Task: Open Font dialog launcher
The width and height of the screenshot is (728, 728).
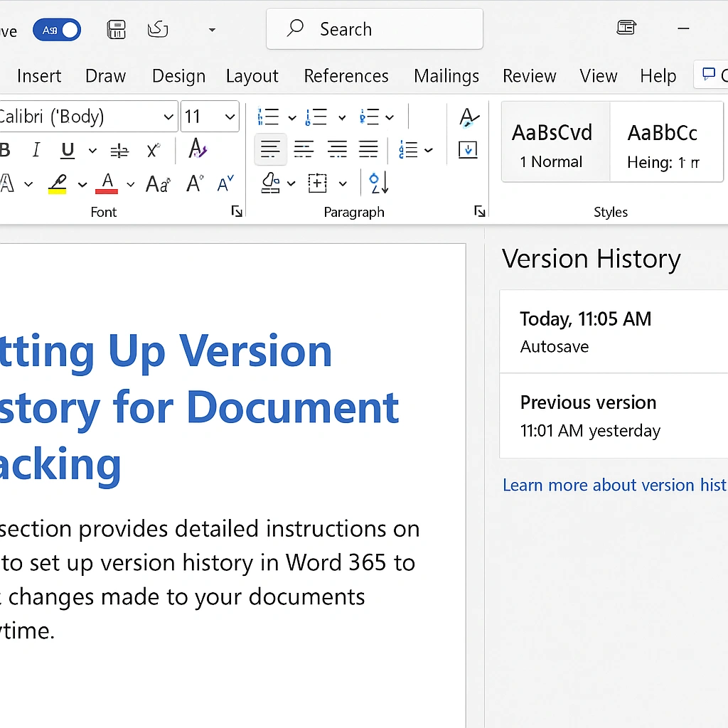Action: (x=237, y=212)
